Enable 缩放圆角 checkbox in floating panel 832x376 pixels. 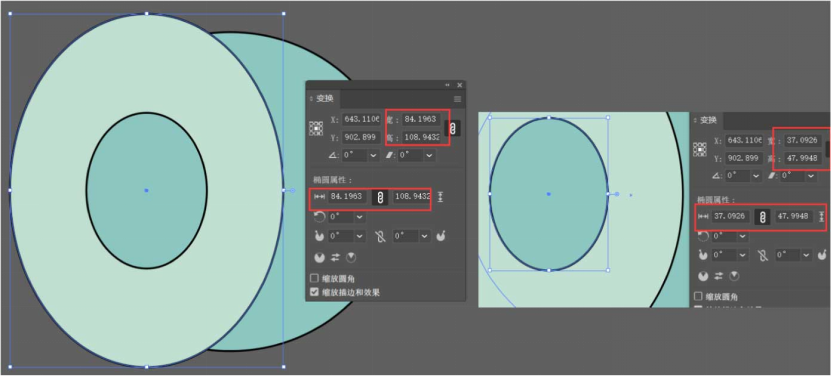(314, 278)
